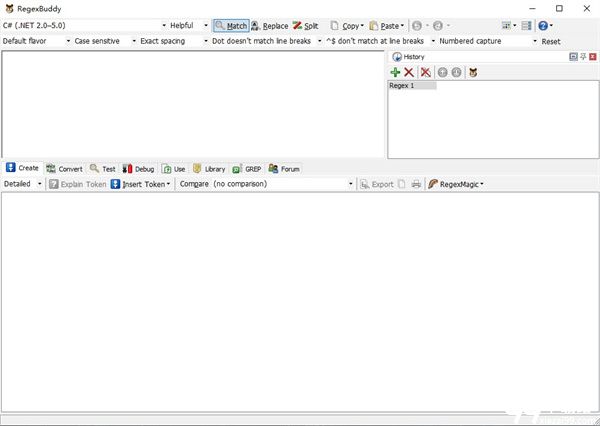This screenshot has width=600, height=426.
Task: Switch to Split mode
Action: [305, 26]
